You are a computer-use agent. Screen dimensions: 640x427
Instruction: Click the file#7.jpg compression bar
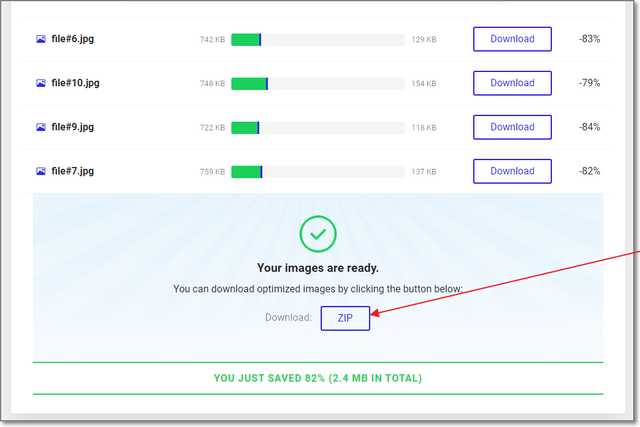pos(317,172)
